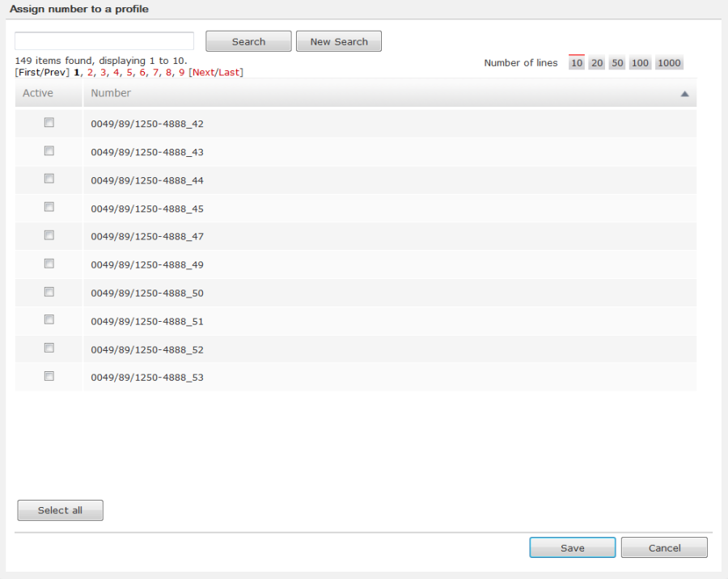Go back using the First/Prev link

(x=41, y=72)
